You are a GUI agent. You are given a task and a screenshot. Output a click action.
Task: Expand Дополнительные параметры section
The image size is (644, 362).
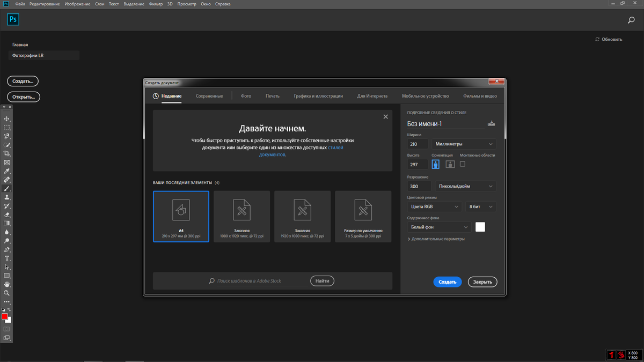(x=436, y=239)
